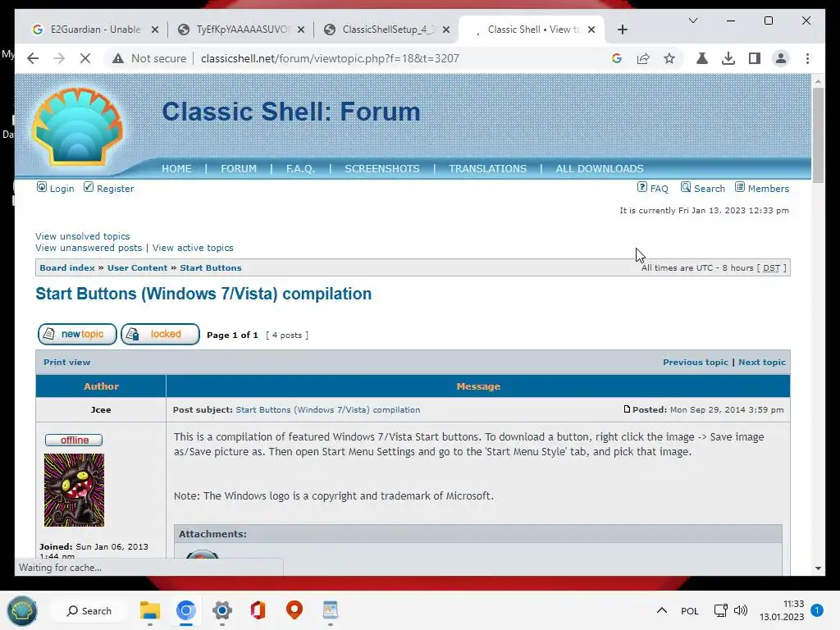Viewport: 840px width, 630px height.
Task: Open taskbar Search
Action: [89, 610]
